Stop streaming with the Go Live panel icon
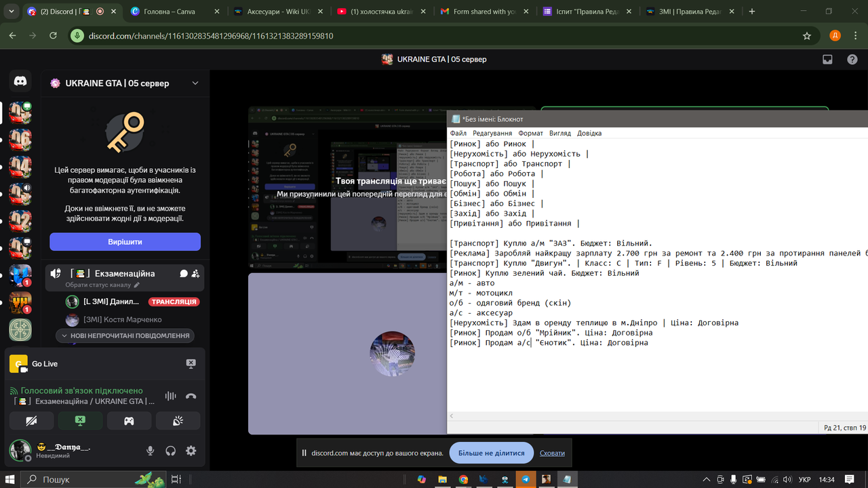This screenshot has width=868, height=488. click(191, 364)
